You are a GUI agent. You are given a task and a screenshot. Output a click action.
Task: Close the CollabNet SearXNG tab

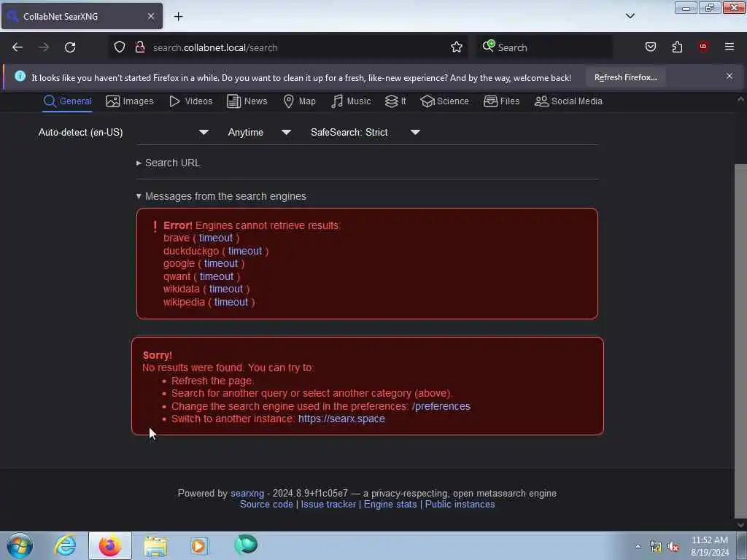tap(150, 16)
